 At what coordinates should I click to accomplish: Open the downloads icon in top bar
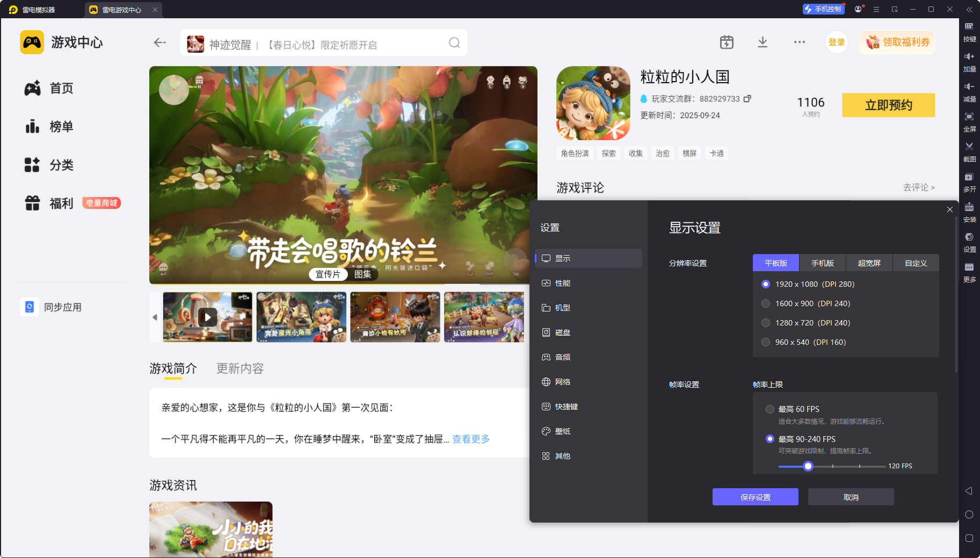763,42
